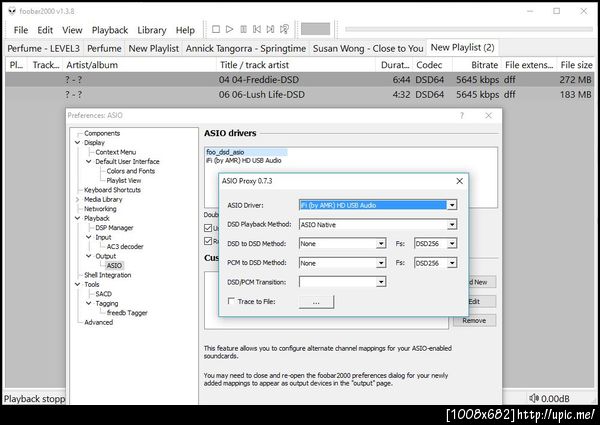This screenshot has height=425, width=600.
Task: Open the DSD/PCM Transition dropdown
Action: point(381,282)
